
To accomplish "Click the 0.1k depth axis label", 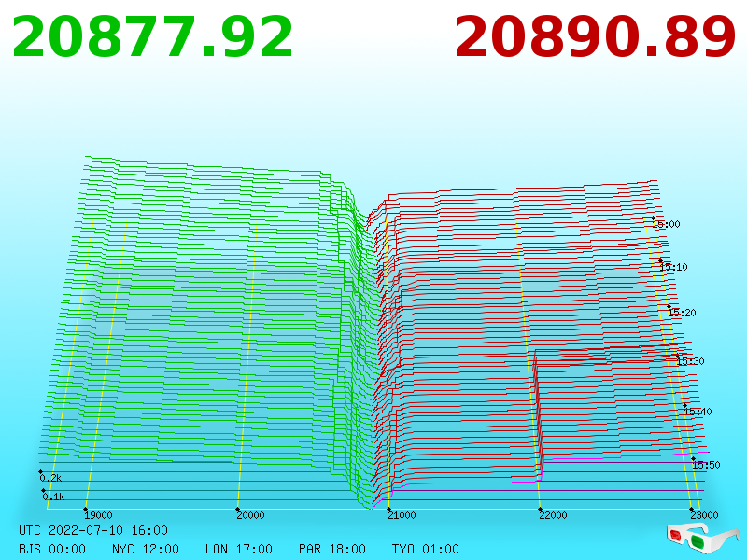I will click(53, 497).
